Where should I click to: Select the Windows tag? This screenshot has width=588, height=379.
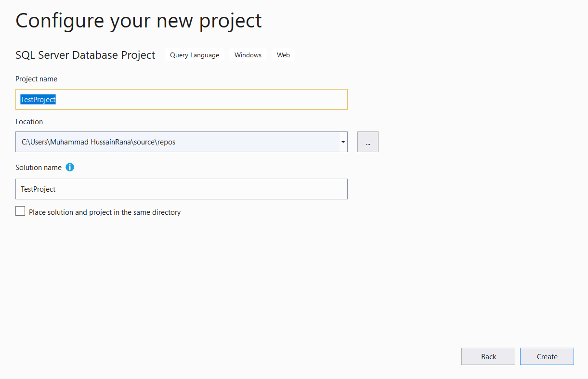247,54
